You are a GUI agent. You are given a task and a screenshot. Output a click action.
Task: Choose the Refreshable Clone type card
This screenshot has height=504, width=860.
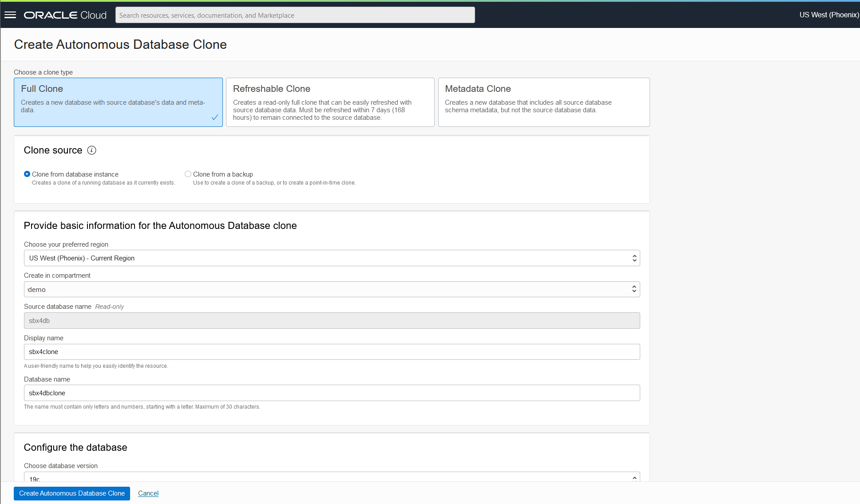[x=330, y=102]
